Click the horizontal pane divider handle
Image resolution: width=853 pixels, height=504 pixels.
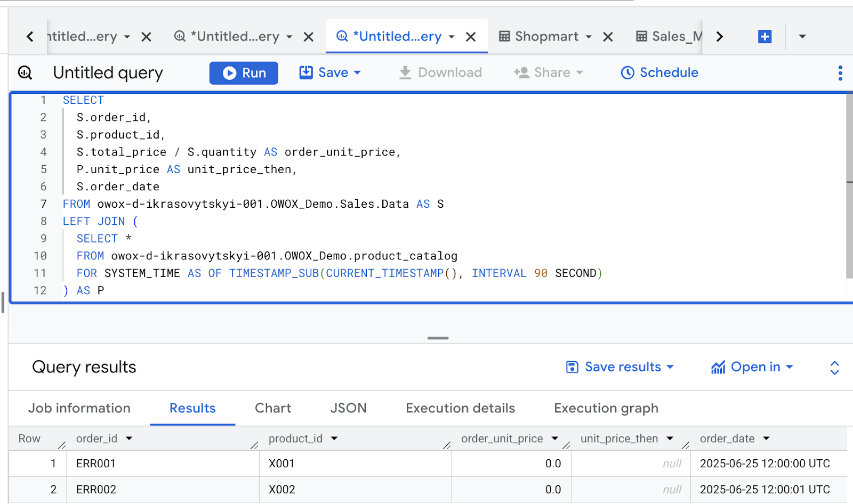[x=438, y=338]
